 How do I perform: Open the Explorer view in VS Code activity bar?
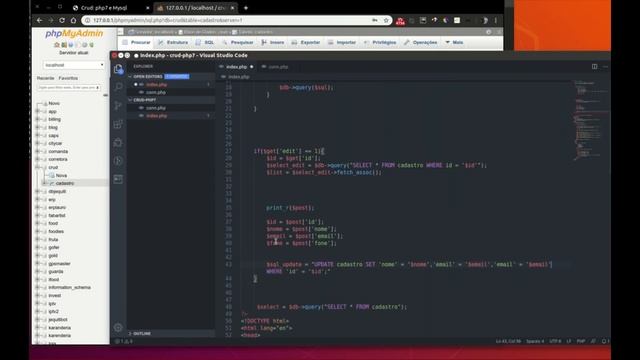pyautogui.click(x=118, y=69)
